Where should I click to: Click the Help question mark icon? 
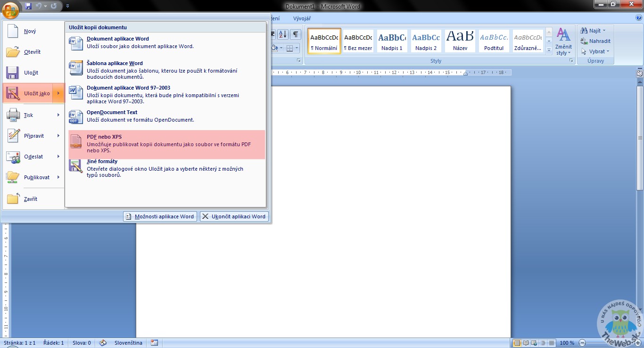(639, 18)
